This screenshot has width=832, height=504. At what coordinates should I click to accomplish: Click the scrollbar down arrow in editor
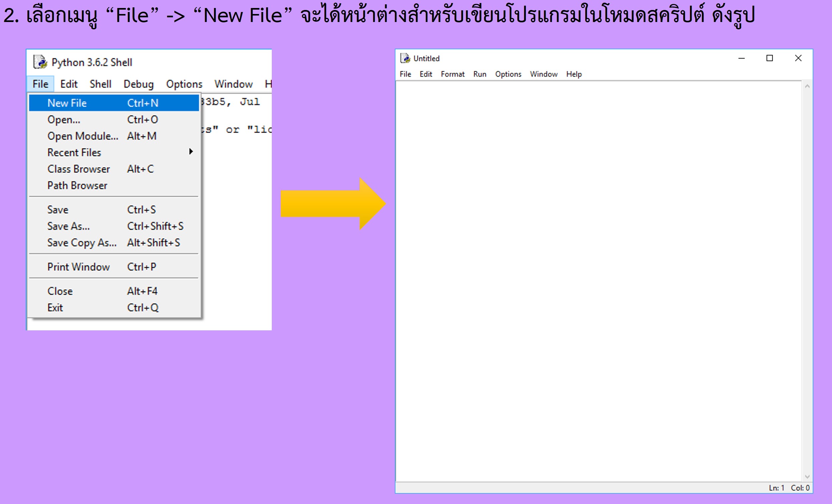point(807,477)
